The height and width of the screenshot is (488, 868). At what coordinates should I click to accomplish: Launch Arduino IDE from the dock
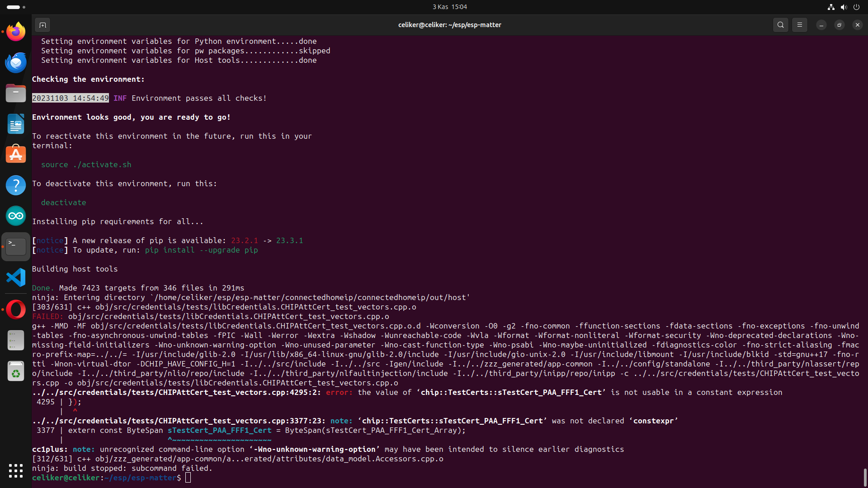pyautogui.click(x=16, y=216)
